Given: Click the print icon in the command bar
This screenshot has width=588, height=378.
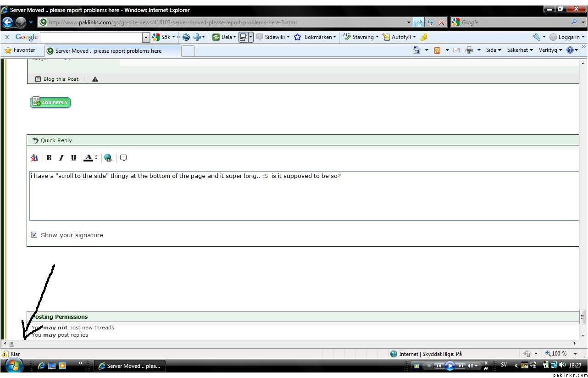Looking at the screenshot, I should [469, 50].
